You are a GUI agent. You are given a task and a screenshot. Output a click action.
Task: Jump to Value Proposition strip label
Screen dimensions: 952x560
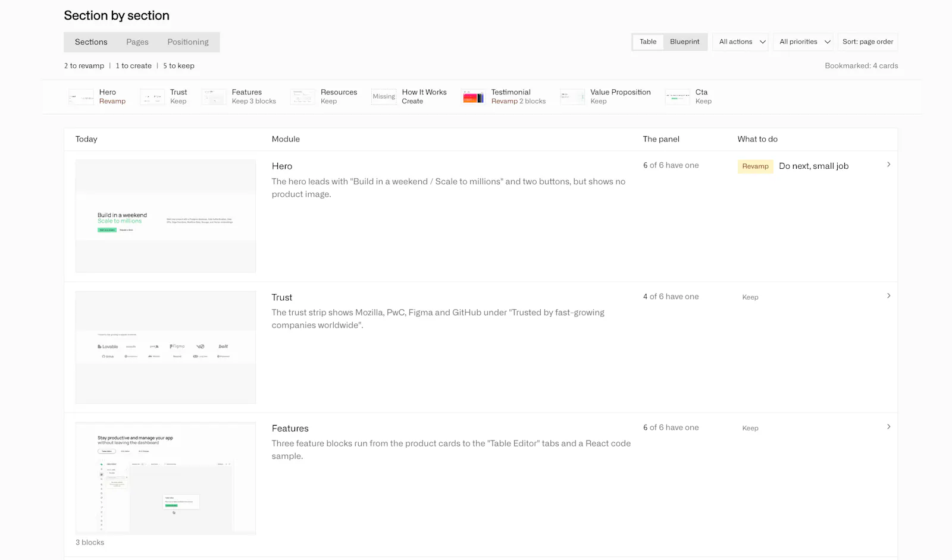[621, 92]
